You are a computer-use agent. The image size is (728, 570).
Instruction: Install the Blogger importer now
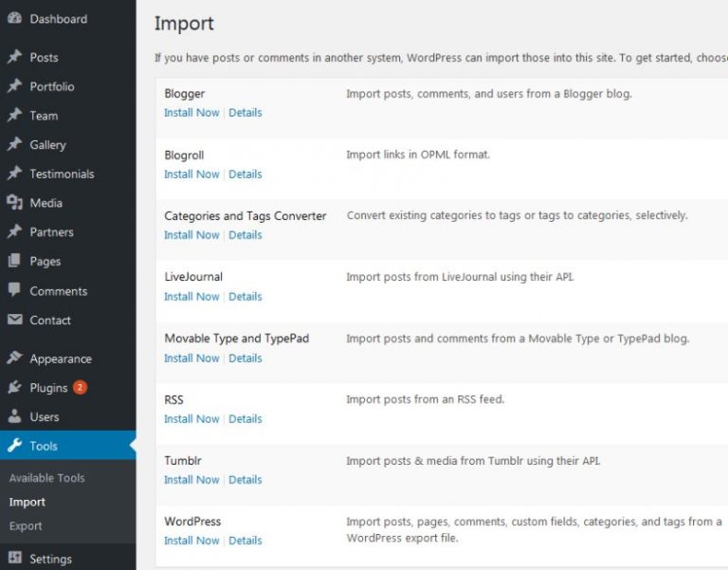[x=191, y=113]
